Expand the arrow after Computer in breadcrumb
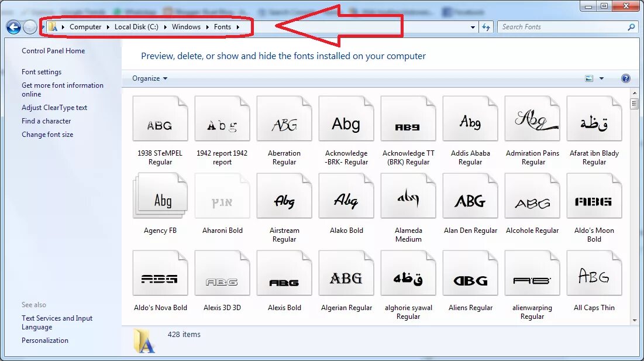Image resolution: width=644 pixels, height=361 pixels. coord(108,27)
